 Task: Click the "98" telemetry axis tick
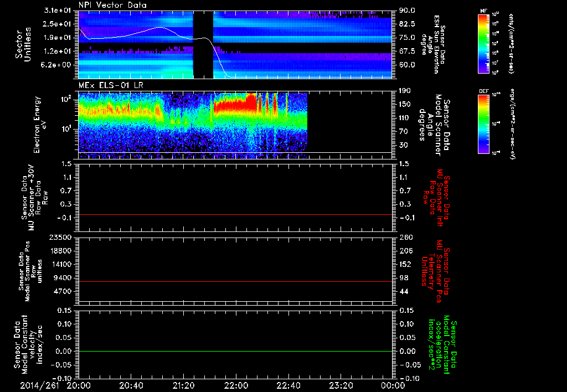pyautogui.click(x=403, y=278)
